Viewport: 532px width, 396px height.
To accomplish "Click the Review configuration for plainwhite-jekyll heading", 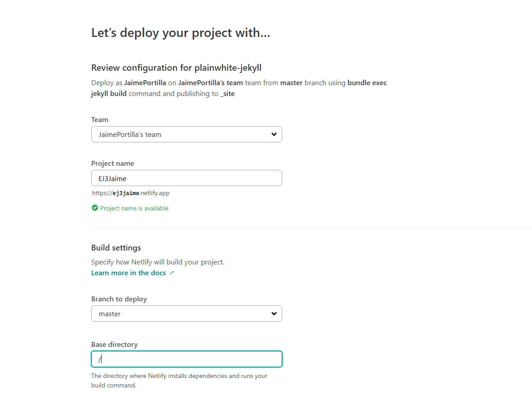I will click(176, 68).
